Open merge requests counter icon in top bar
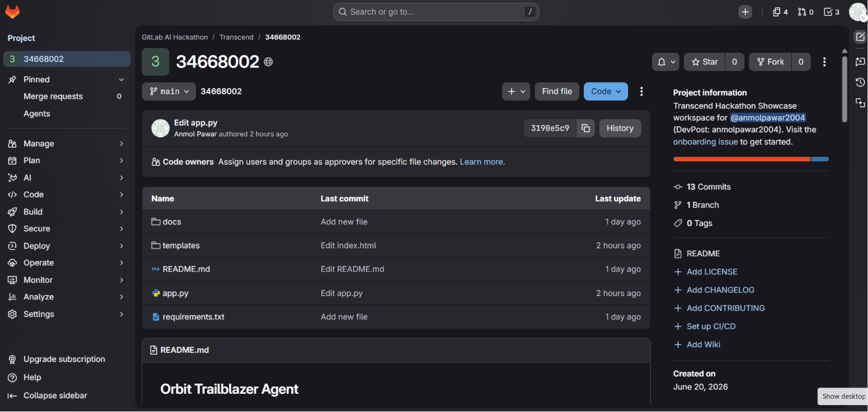The height and width of the screenshot is (412, 868). [805, 12]
